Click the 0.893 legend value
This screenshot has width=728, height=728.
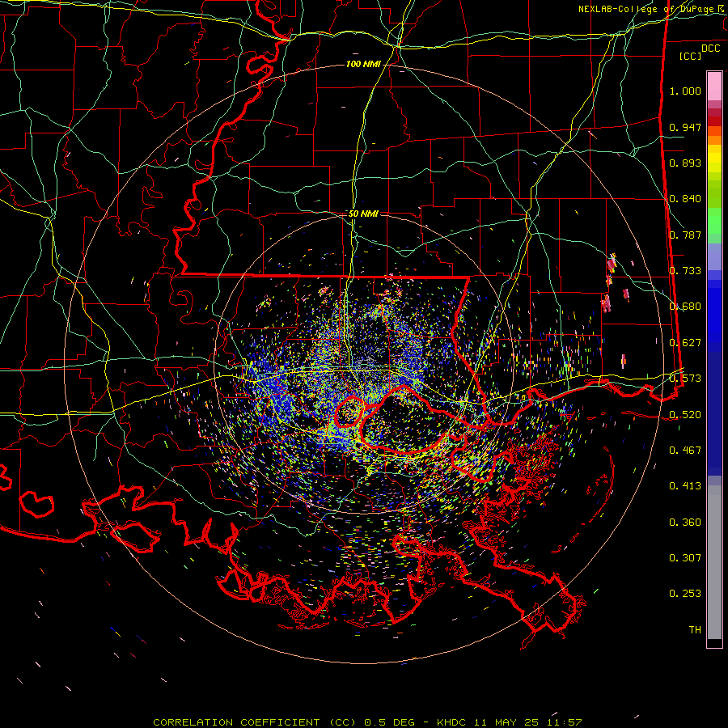[x=685, y=163]
